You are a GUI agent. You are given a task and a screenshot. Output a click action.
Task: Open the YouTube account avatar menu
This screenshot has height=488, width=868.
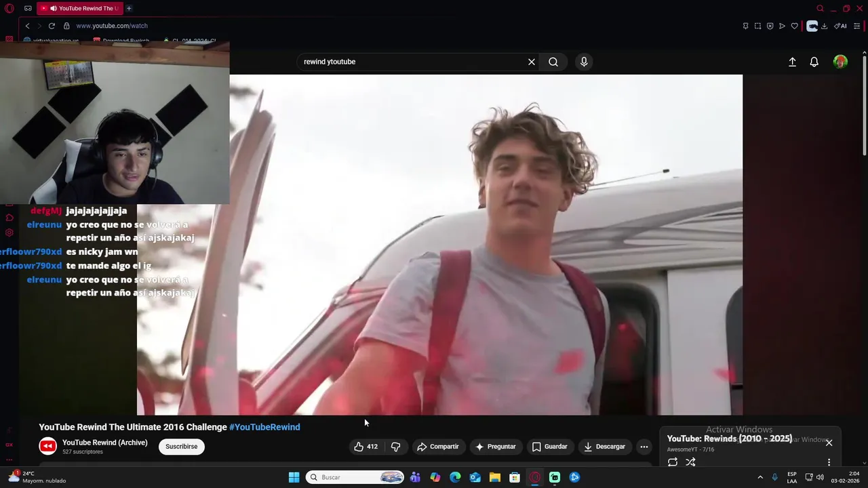click(x=840, y=62)
